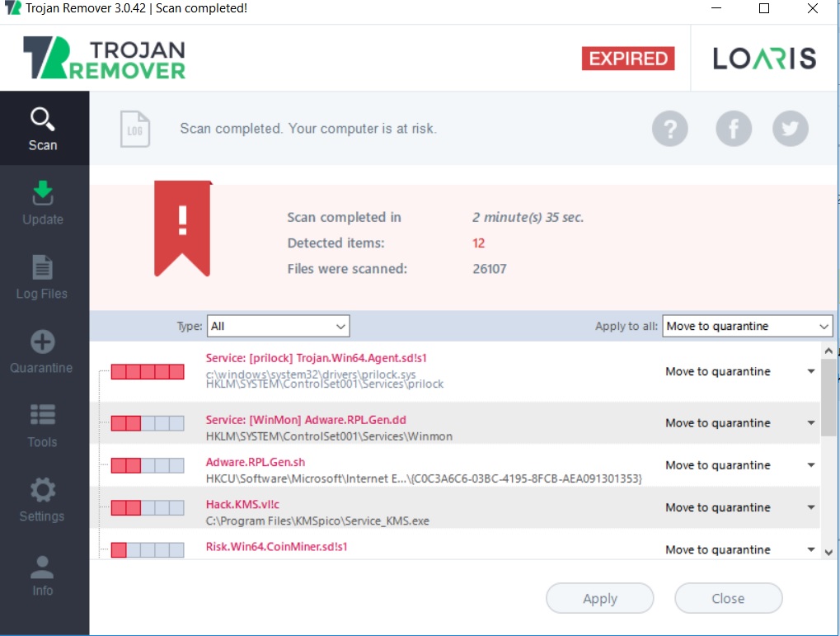Click the 'Your computer is at risk' message
Image resolution: width=840 pixels, height=636 pixels.
click(x=362, y=129)
